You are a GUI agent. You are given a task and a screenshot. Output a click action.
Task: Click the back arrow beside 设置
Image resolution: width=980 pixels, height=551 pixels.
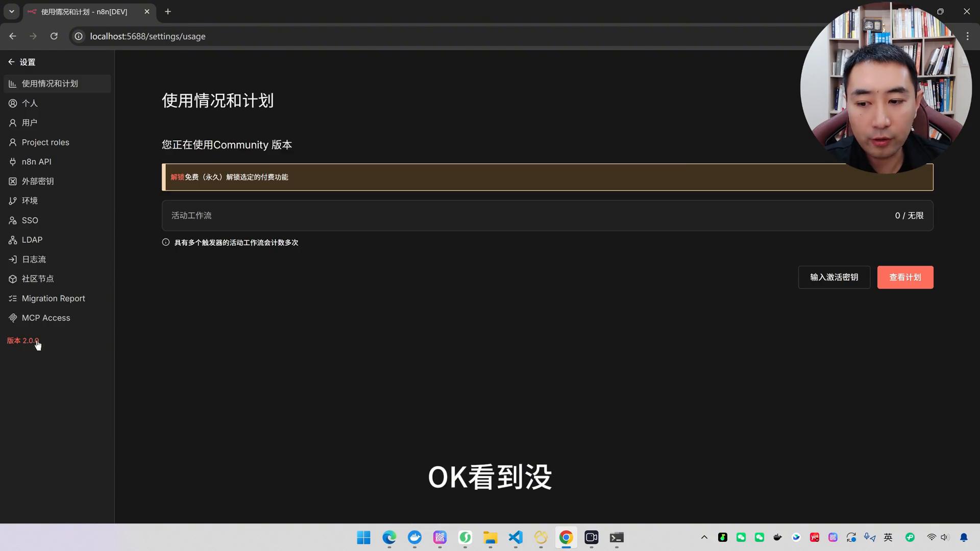coord(11,62)
